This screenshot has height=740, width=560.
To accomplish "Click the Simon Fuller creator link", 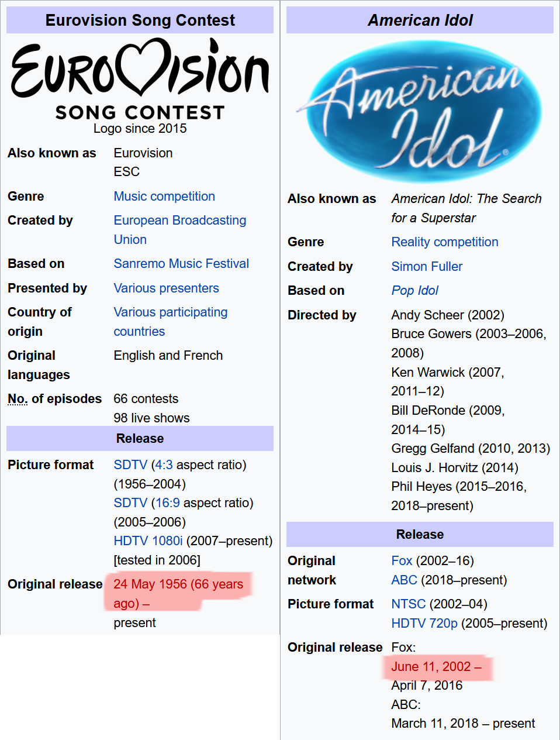I will [427, 267].
